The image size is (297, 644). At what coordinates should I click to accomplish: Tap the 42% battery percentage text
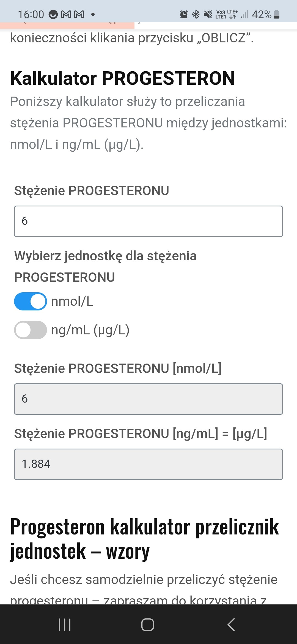coord(262,14)
